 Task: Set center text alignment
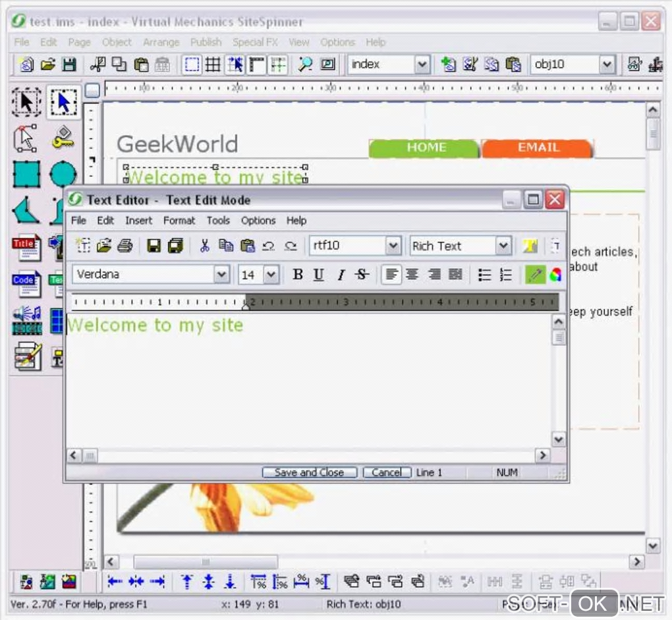[x=412, y=274]
